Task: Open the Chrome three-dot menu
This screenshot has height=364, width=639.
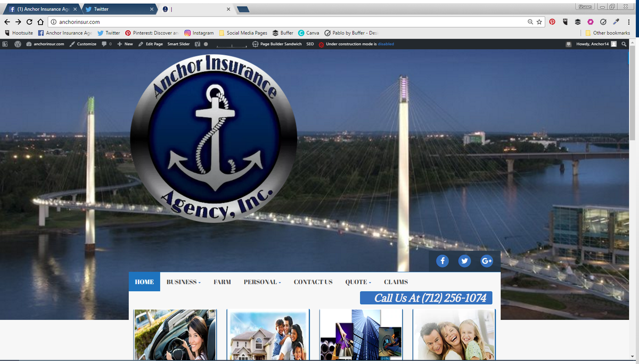Action: pos(629,22)
